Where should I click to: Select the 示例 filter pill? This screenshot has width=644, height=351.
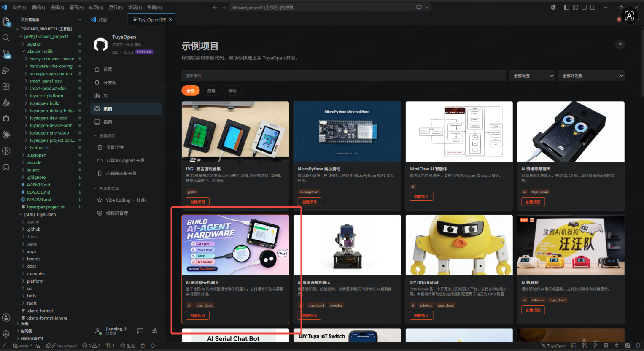point(232,91)
